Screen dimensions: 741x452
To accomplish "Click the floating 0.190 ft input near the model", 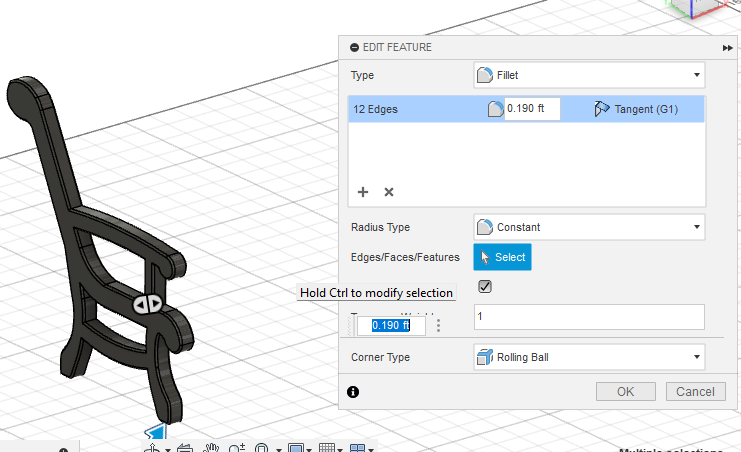I will point(391,325).
